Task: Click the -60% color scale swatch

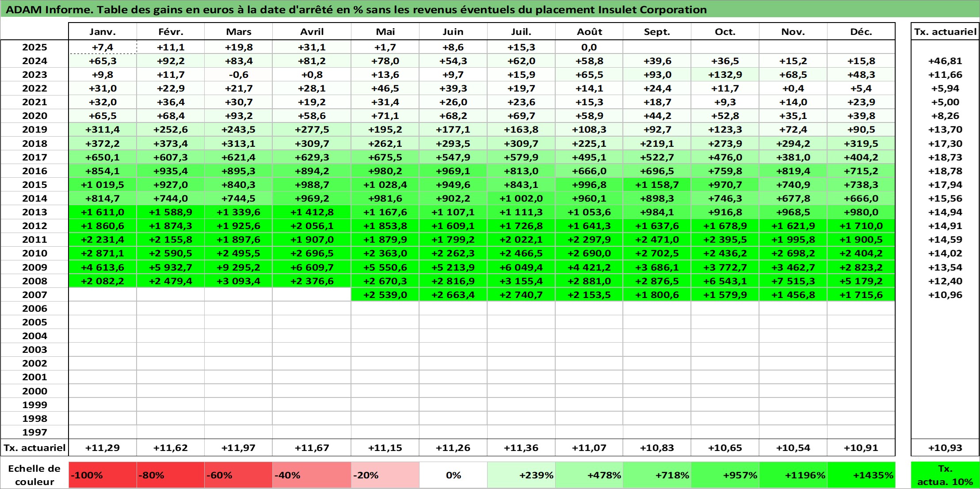Action: pos(238,475)
